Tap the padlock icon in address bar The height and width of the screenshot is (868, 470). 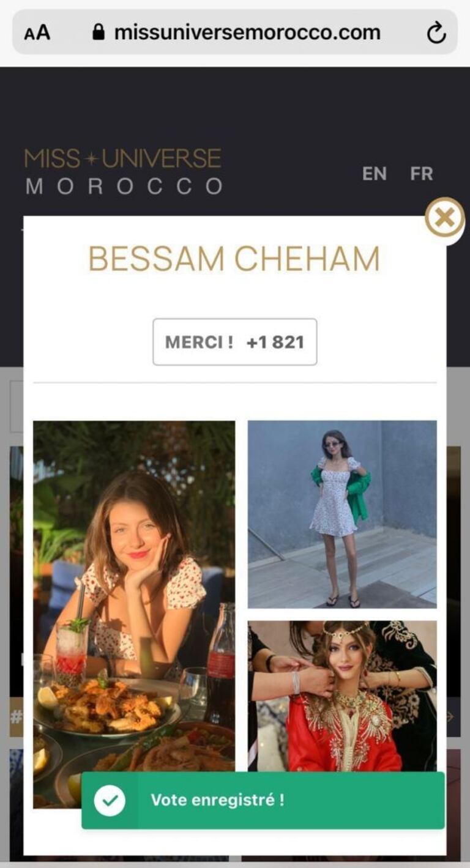(98, 32)
